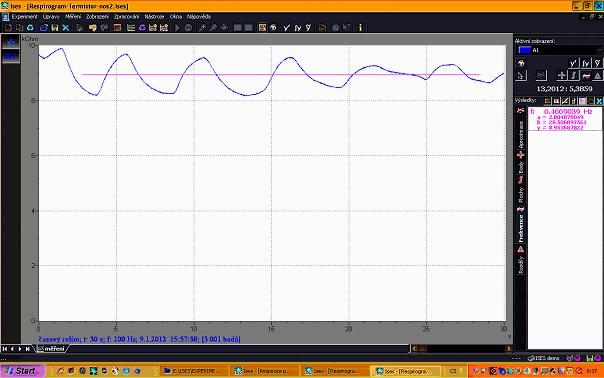Open the Měření menu
Image resolution: width=604 pixels, height=378 pixels.
[x=73, y=17]
